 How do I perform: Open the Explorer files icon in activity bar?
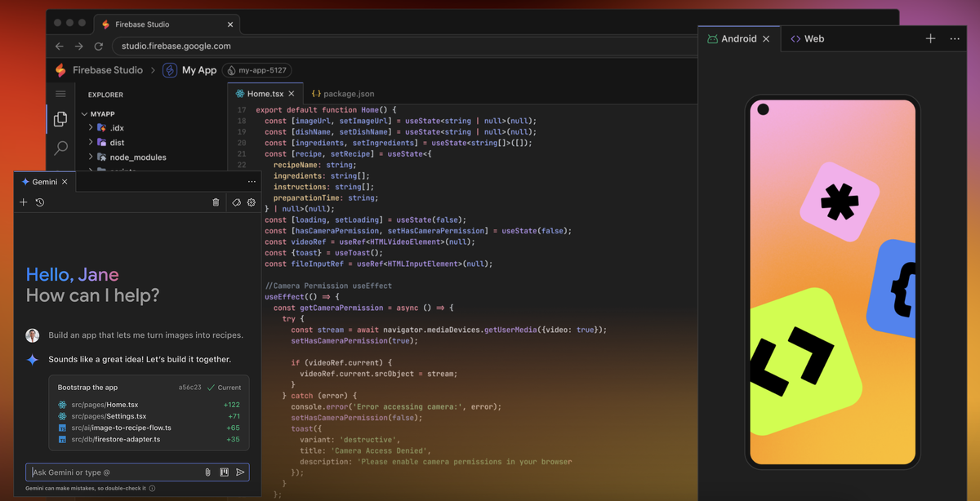60,120
